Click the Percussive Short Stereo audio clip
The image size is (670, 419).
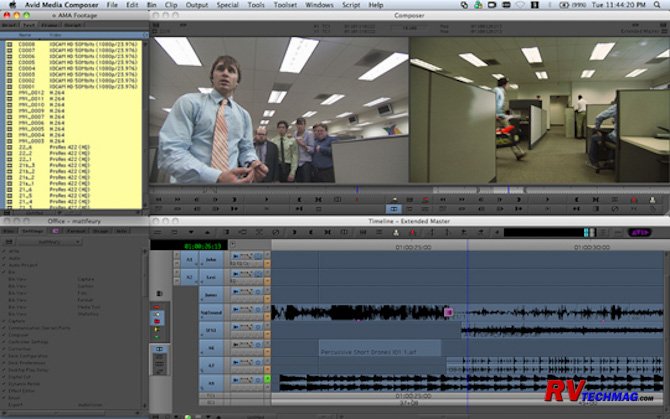(x=378, y=348)
